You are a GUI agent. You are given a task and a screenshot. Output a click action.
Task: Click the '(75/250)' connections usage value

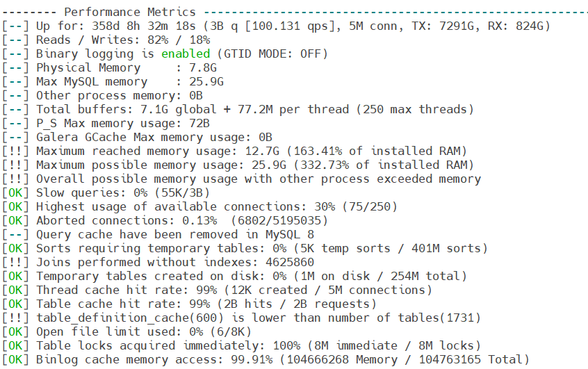coord(369,206)
